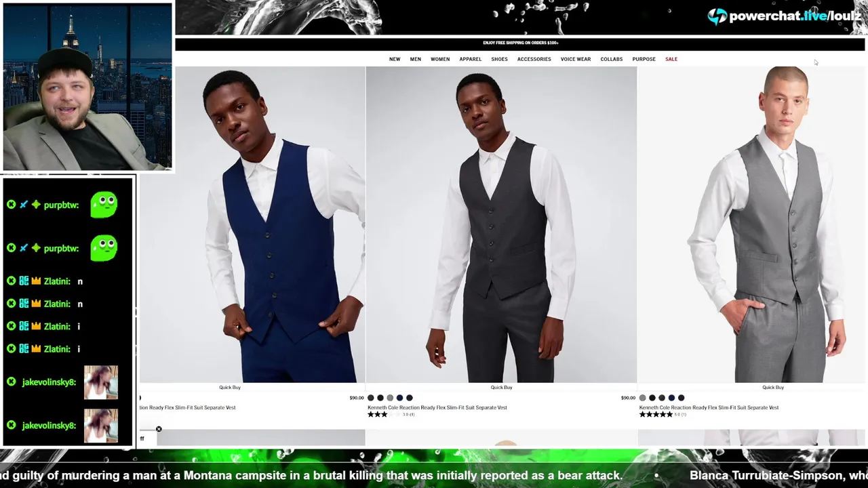Pick the light gray swatch under the charcoal vest
Viewport: 868px width, 488px height.
pos(390,398)
